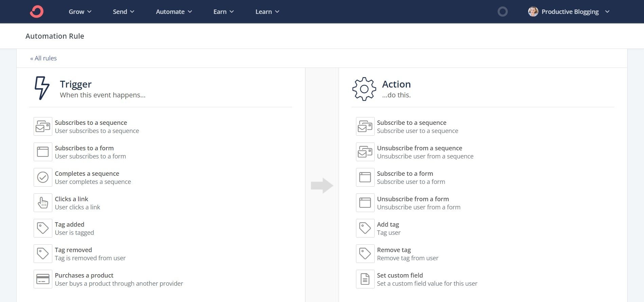Screen dimensions: 644x302
Task: Choose 'Clicks a link' trigger label
Action: (71, 199)
